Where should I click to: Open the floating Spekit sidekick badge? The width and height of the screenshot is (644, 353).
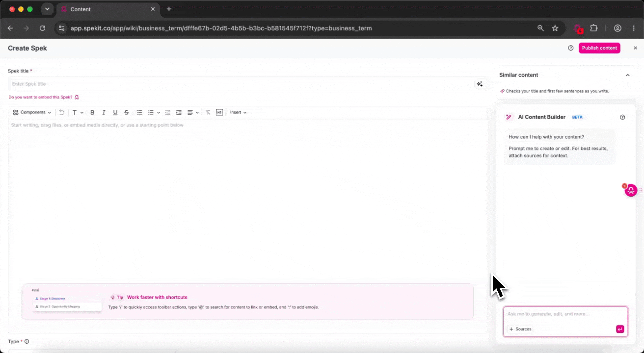(631, 190)
